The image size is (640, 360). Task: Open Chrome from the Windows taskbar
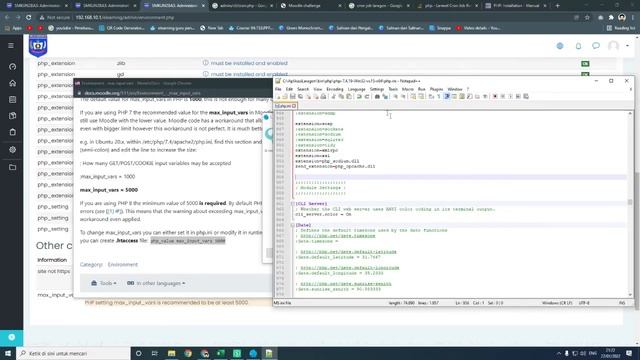click(188, 353)
